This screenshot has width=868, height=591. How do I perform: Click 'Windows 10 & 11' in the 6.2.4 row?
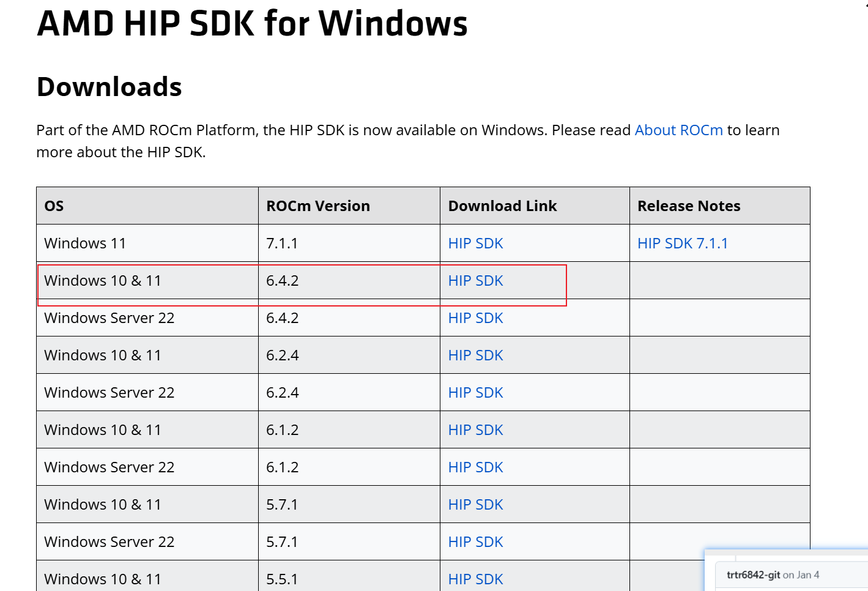pyautogui.click(x=103, y=355)
